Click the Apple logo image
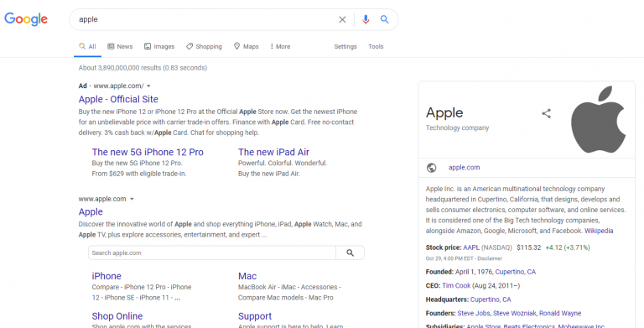This screenshot has height=328, width=644. click(599, 120)
